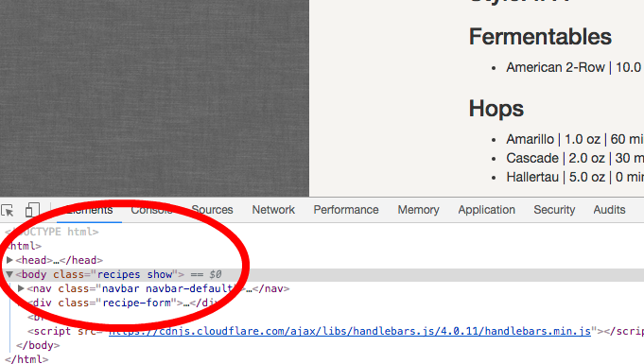Screen dimensions: 644x364
Task: Switch to the Network tab
Action: click(x=273, y=210)
